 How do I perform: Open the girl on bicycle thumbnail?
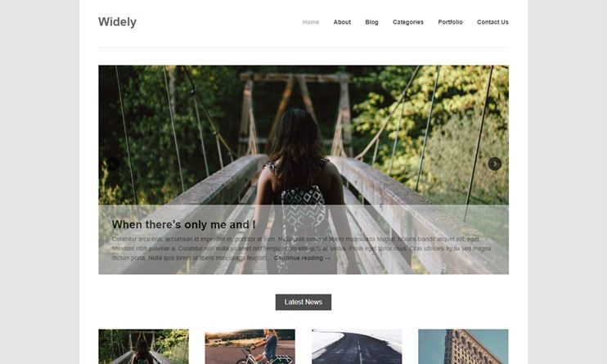pos(250,347)
